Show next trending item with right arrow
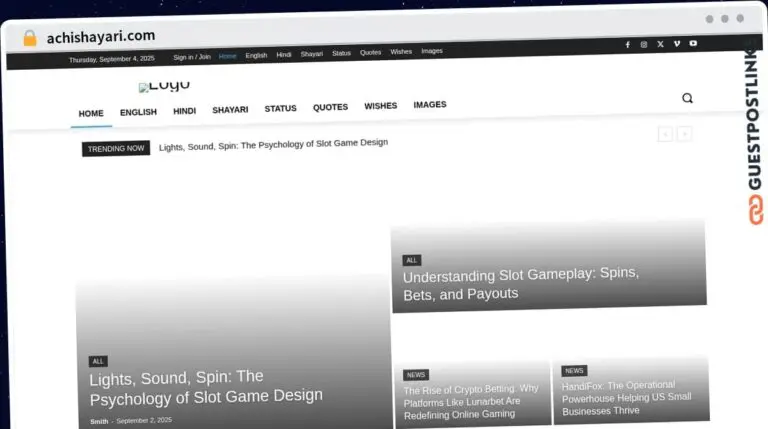The image size is (768, 429). point(684,134)
